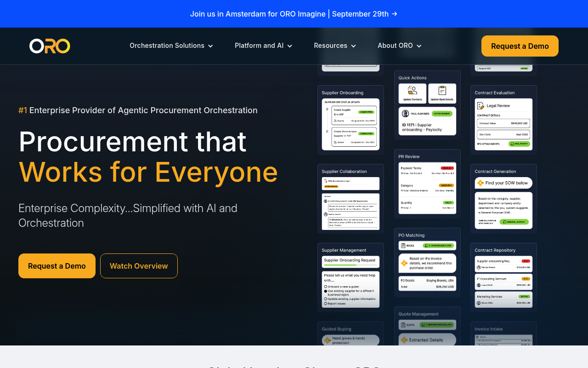Click the Supplier Onboarding Request progress bar
Viewport: 588px width, 368px height.
[x=351, y=265]
